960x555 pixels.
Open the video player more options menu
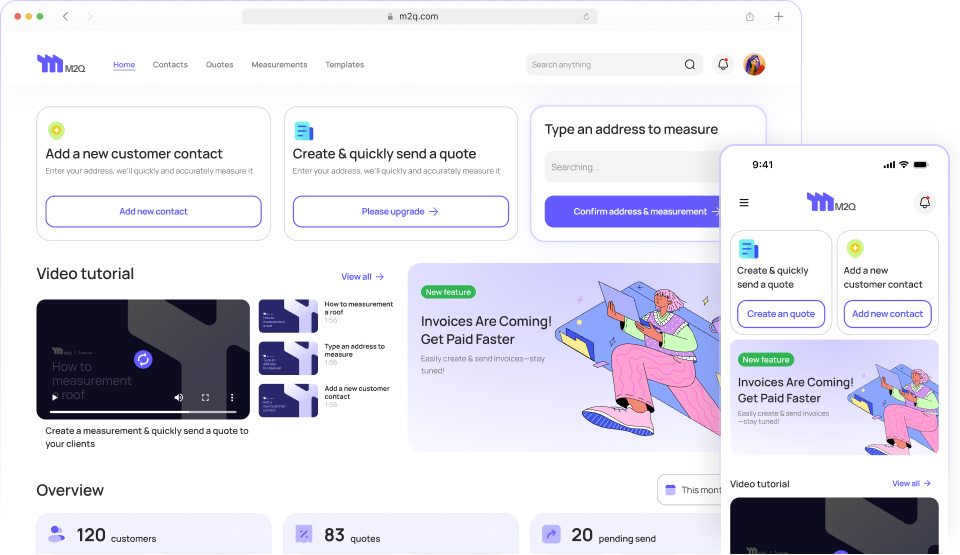(232, 397)
